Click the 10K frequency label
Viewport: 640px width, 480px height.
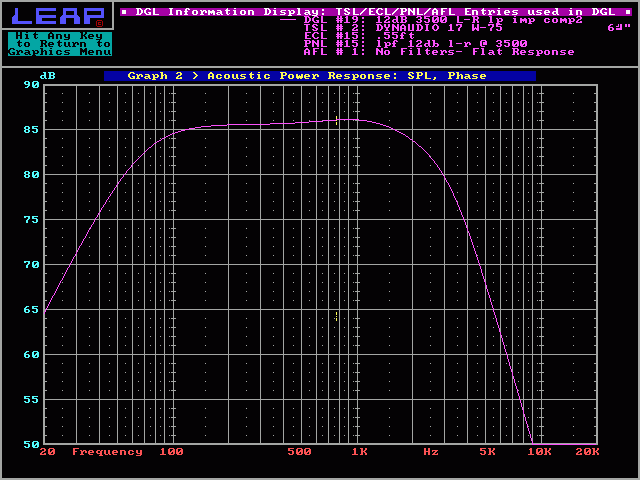(x=540, y=452)
